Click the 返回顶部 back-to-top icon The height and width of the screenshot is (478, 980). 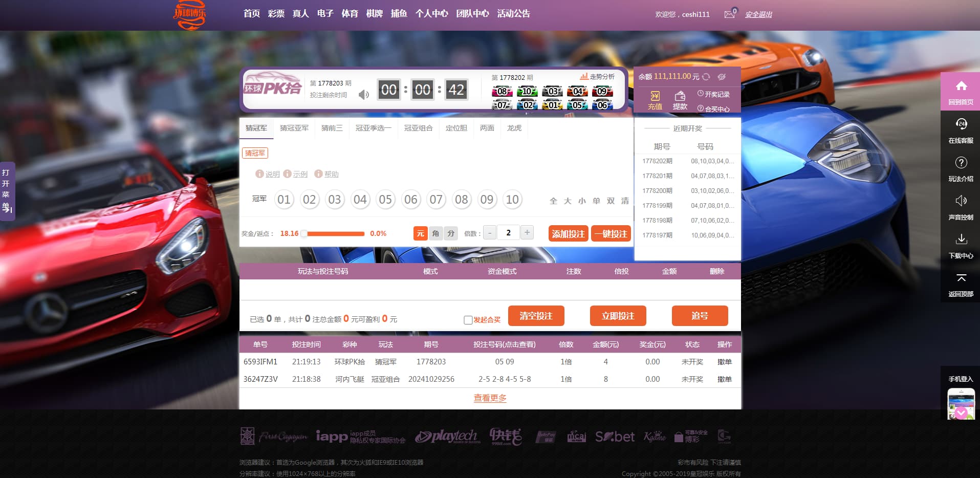[x=961, y=279]
